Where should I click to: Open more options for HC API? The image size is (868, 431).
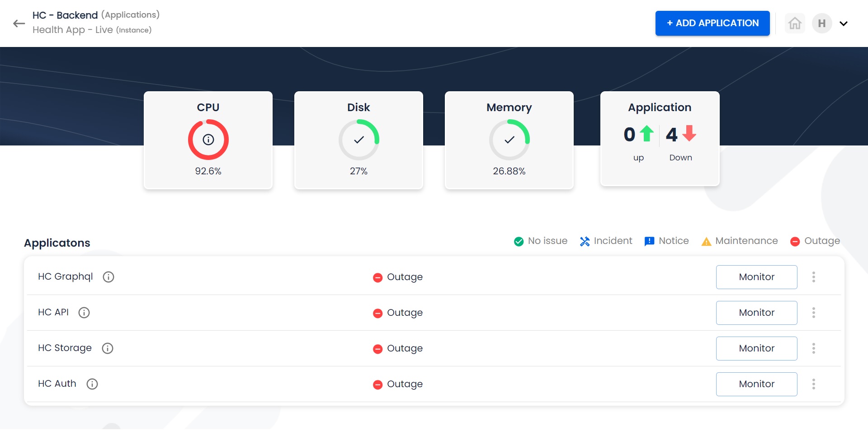813,313
